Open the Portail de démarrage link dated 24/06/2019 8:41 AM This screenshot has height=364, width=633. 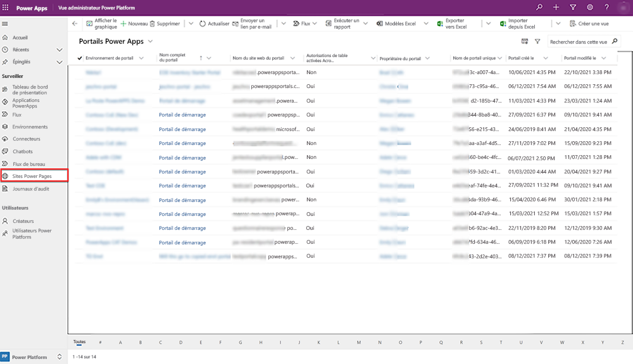(182, 129)
